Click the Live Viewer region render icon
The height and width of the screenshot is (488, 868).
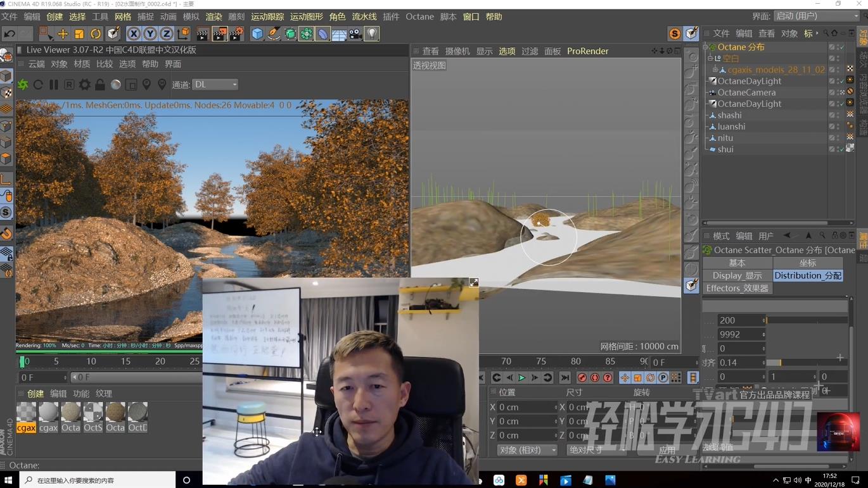[x=68, y=84]
